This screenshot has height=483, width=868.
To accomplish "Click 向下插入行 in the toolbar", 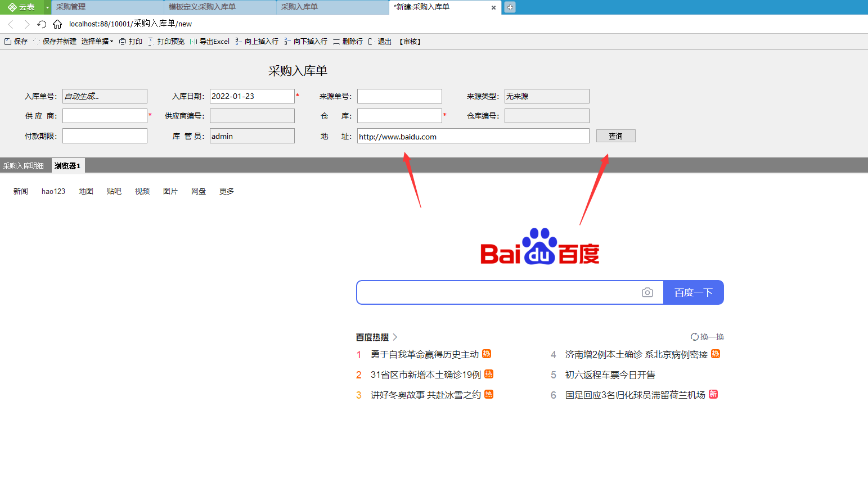I will pos(305,42).
